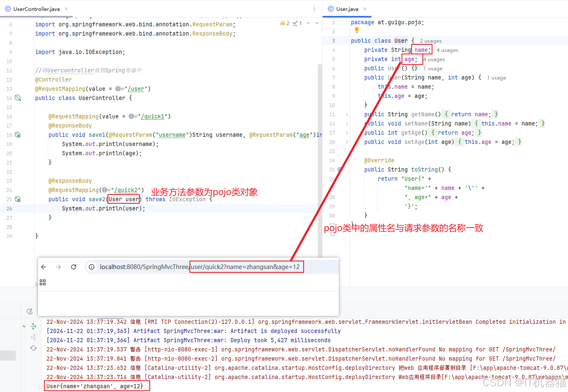Expand the folded getName method
This screenshot has width=568, height=392.
click(347, 114)
